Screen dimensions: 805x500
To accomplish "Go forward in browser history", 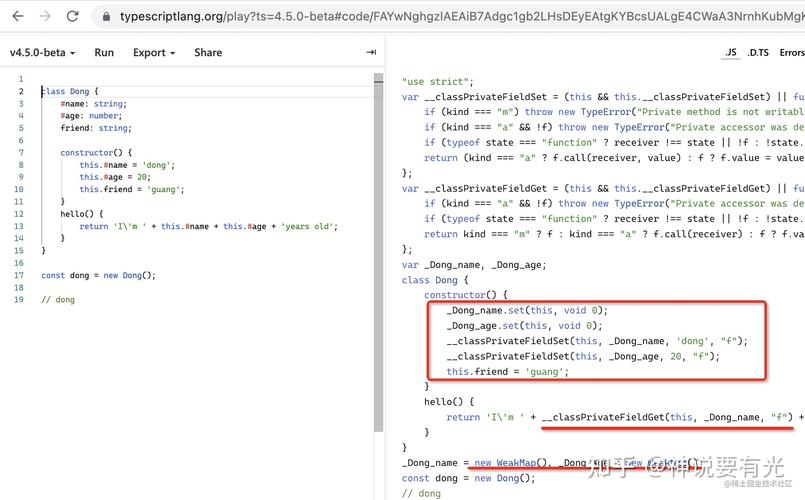I will click(x=45, y=16).
